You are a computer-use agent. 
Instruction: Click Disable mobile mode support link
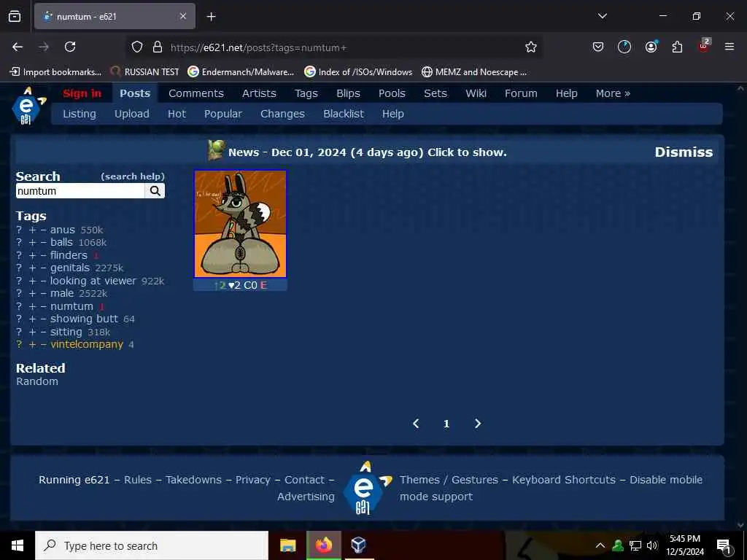click(x=551, y=488)
